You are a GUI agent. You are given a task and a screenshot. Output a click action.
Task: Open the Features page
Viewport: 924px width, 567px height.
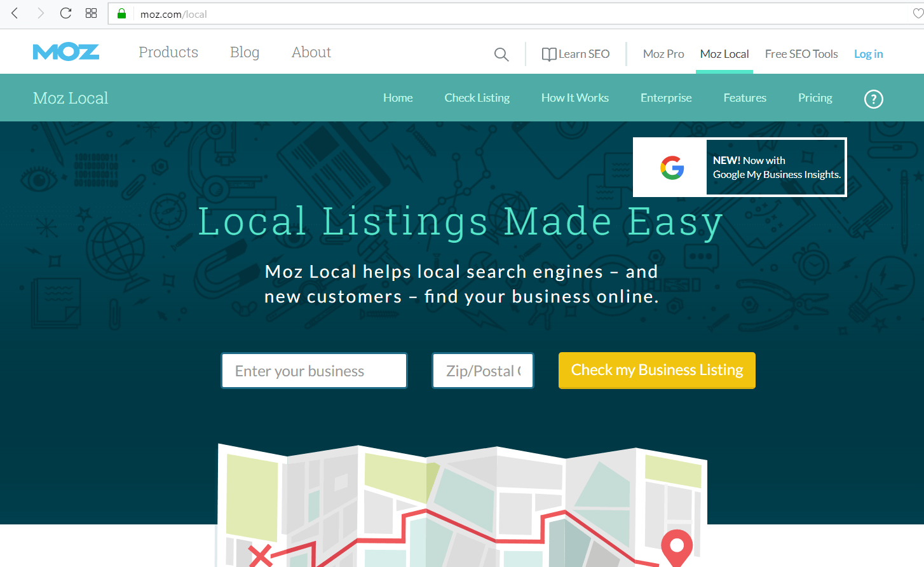(x=745, y=98)
